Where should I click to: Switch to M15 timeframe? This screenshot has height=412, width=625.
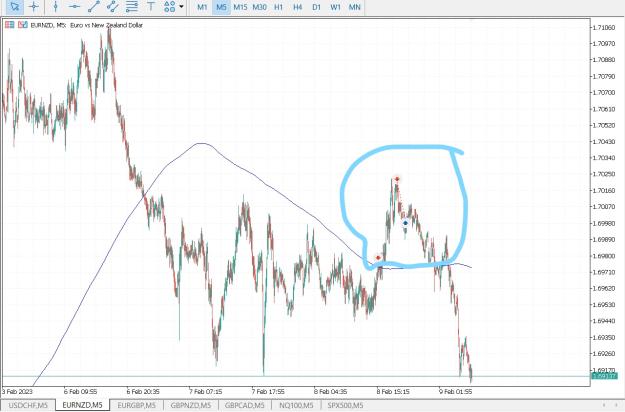point(240,7)
